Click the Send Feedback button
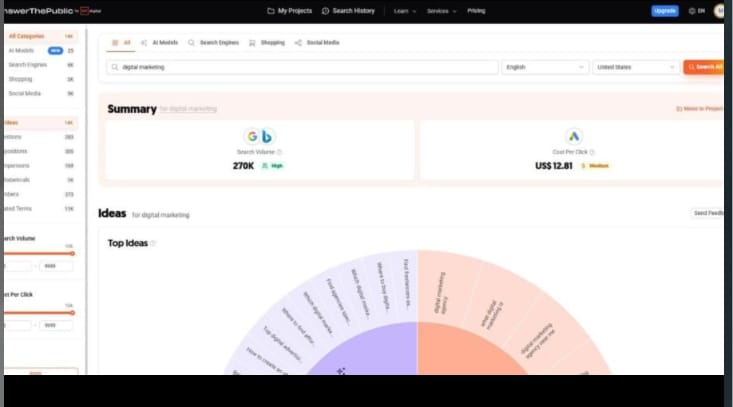Viewport: 733px width, 407px height. coord(707,213)
